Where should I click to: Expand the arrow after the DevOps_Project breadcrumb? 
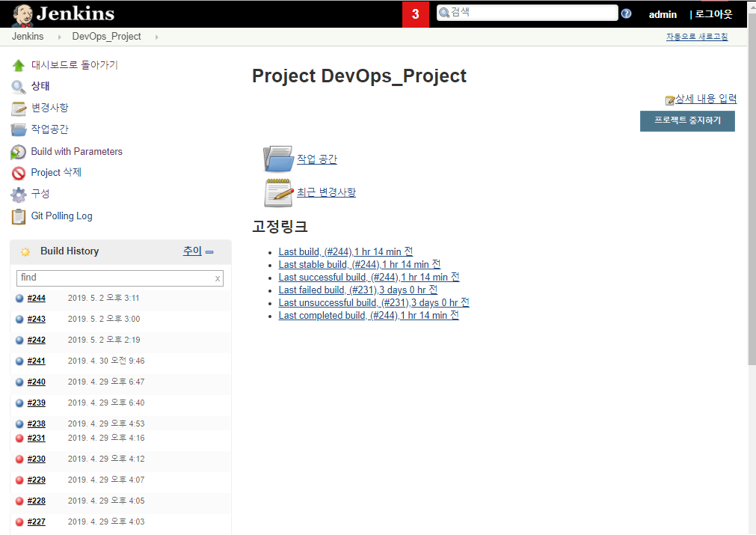coord(157,37)
